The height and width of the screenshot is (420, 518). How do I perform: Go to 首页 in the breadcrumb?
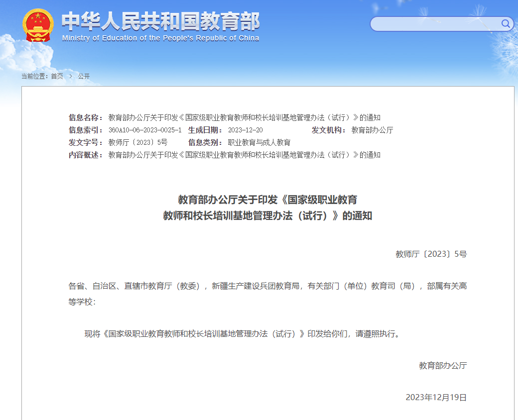[x=57, y=76]
